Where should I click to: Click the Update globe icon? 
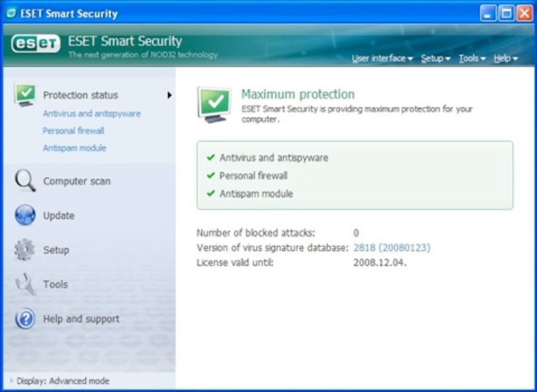point(25,215)
